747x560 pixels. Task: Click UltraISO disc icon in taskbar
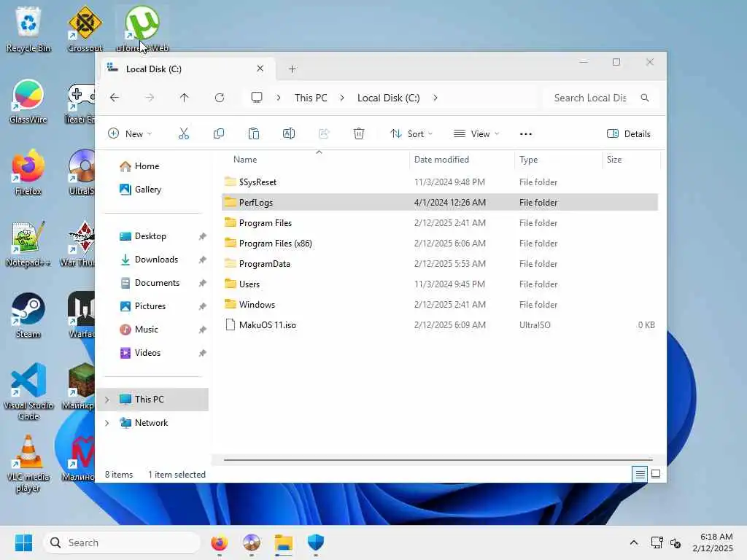coord(252,542)
